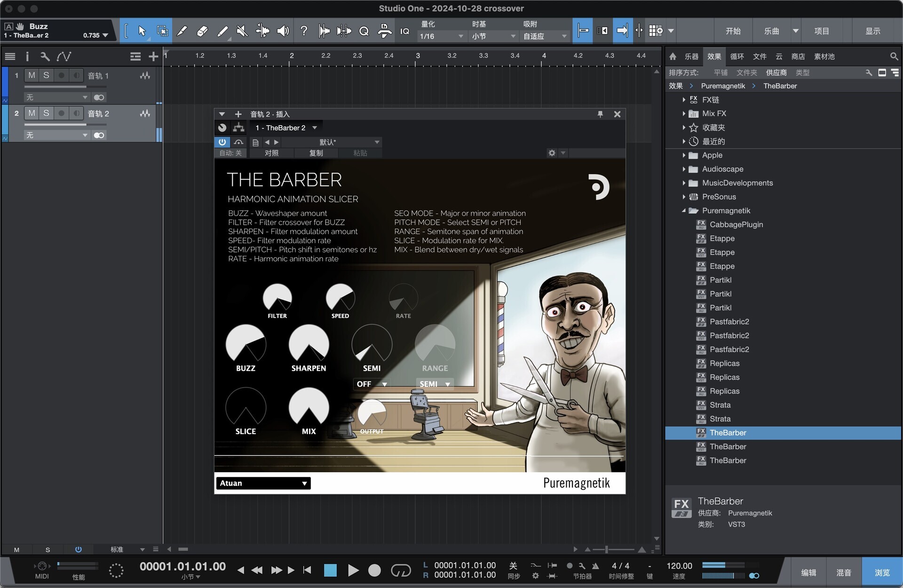Open the 商店 browser tab
Image resolution: width=903 pixels, height=588 pixels.
(798, 56)
